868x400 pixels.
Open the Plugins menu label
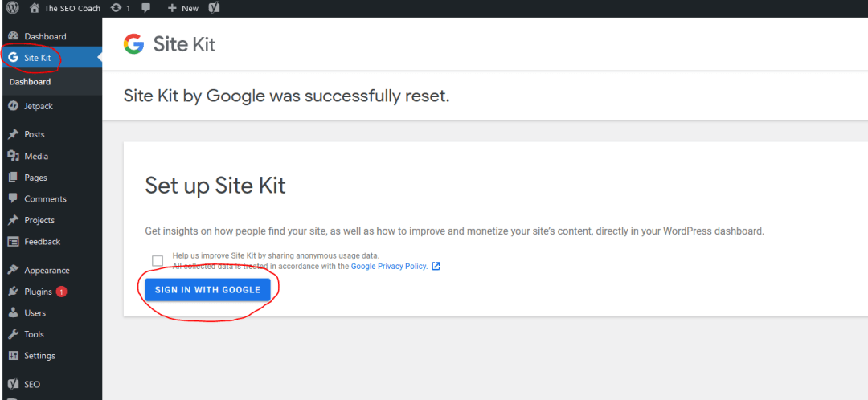(x=39, y=292)
